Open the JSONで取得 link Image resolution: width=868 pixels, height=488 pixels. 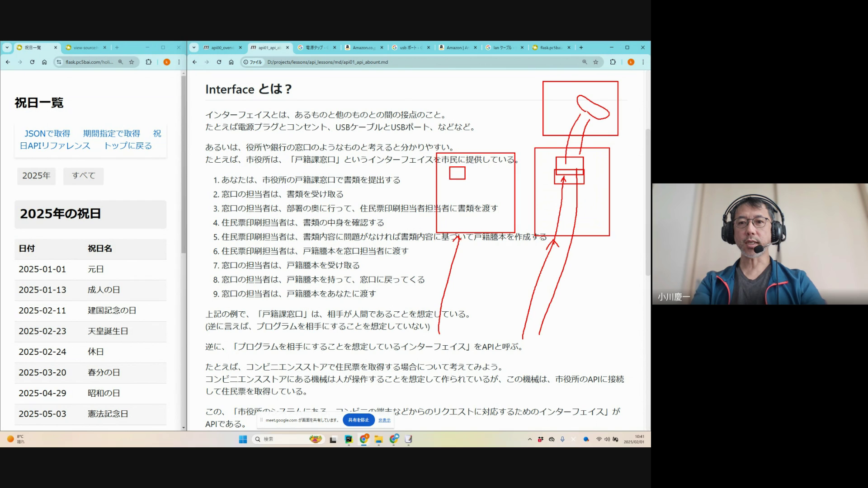(47, 134)
